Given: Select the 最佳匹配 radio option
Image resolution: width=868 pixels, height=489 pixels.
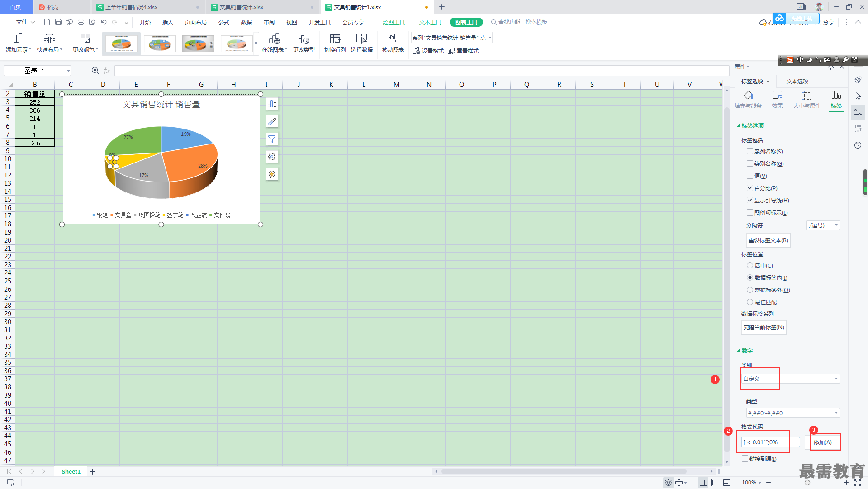Looking at the screenshot, I should 750,302.
